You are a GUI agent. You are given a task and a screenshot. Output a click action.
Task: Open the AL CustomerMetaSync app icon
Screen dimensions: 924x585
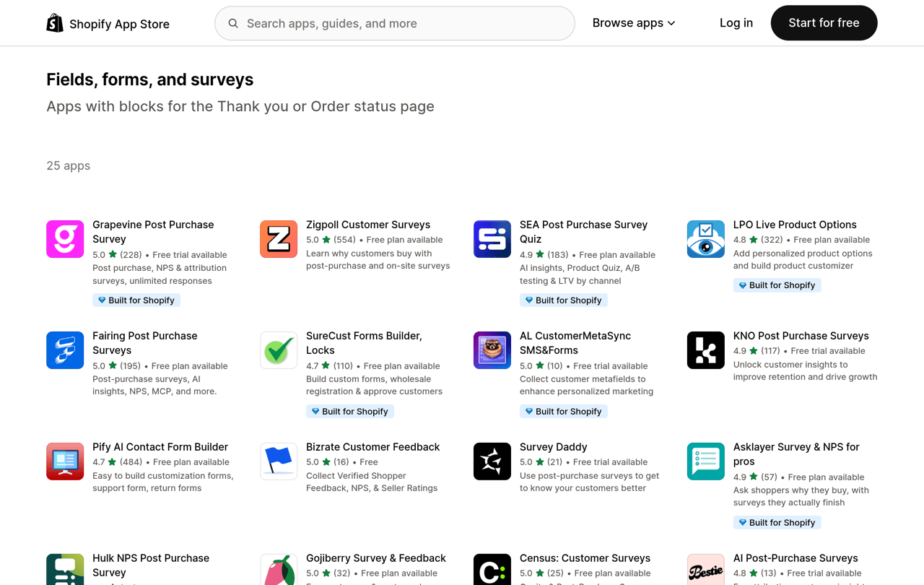(x=492, y=350)
